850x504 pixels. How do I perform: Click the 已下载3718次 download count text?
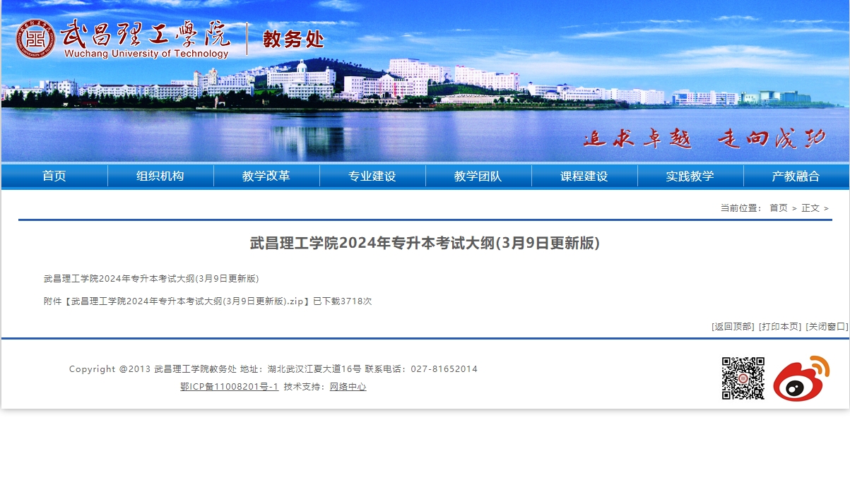coord(343,301)
